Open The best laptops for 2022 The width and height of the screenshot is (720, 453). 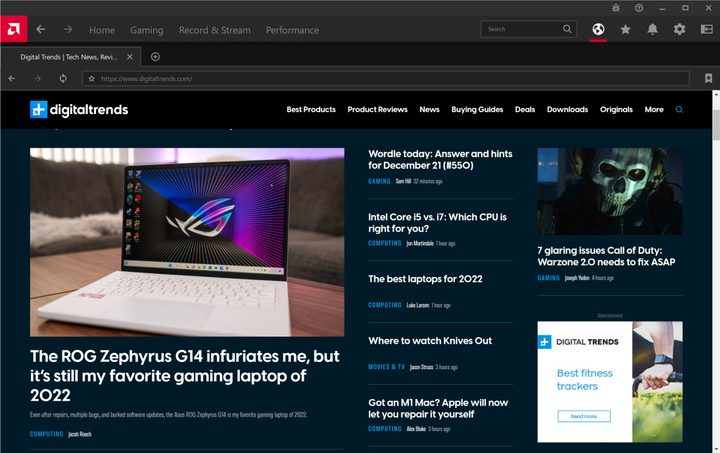425,279
